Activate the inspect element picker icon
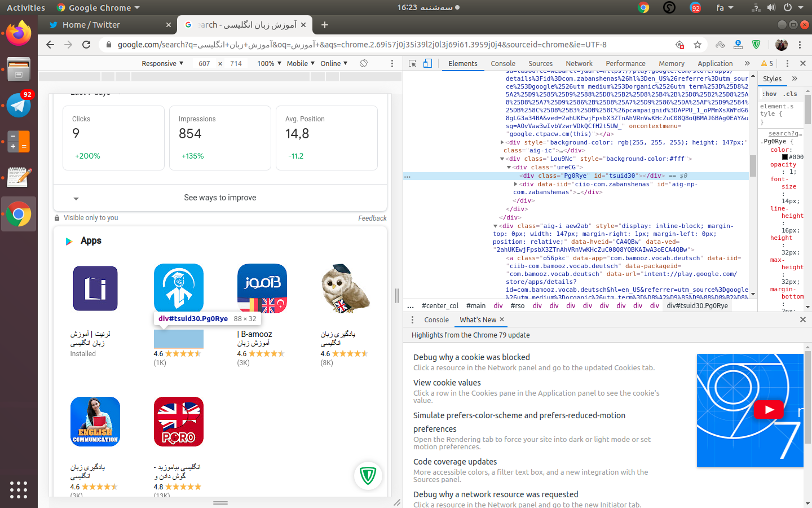The image size is (812, 508). click(x=412, y=63)
